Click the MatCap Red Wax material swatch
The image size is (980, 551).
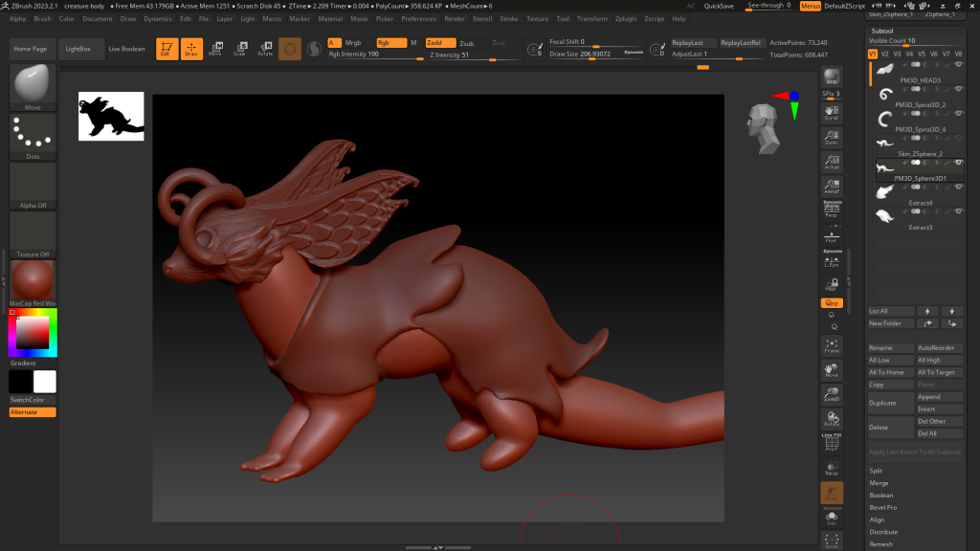tap(33, 281)
